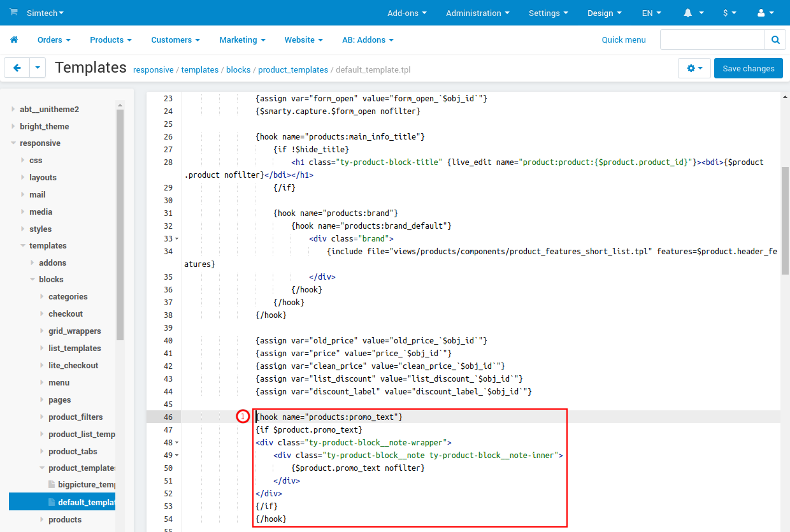Image resolution: width=790 pixels, height=532 pixels.
Task: Click the back arrow navigation icon
Action: coord(17,68)
